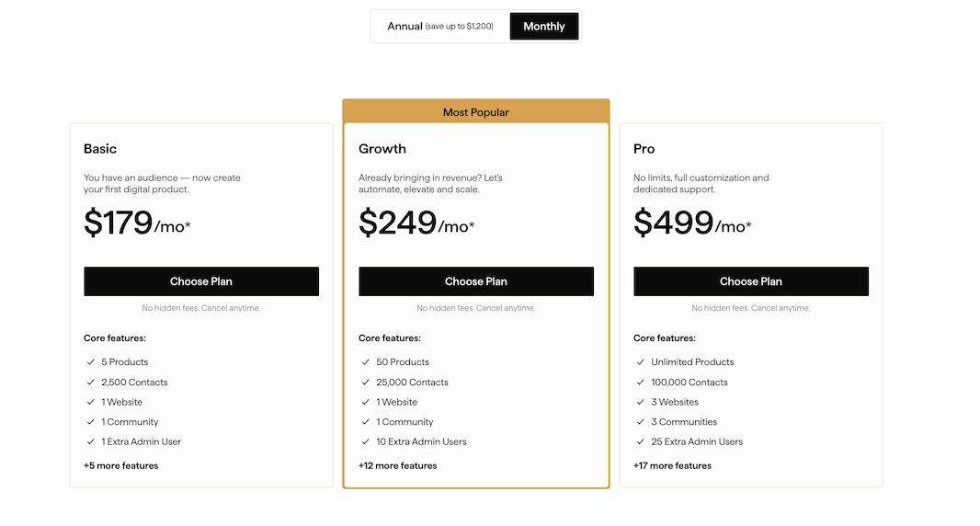
Task: Expand Growth's +12 more features
Action: pyautogui.click(x=397, y=465)
